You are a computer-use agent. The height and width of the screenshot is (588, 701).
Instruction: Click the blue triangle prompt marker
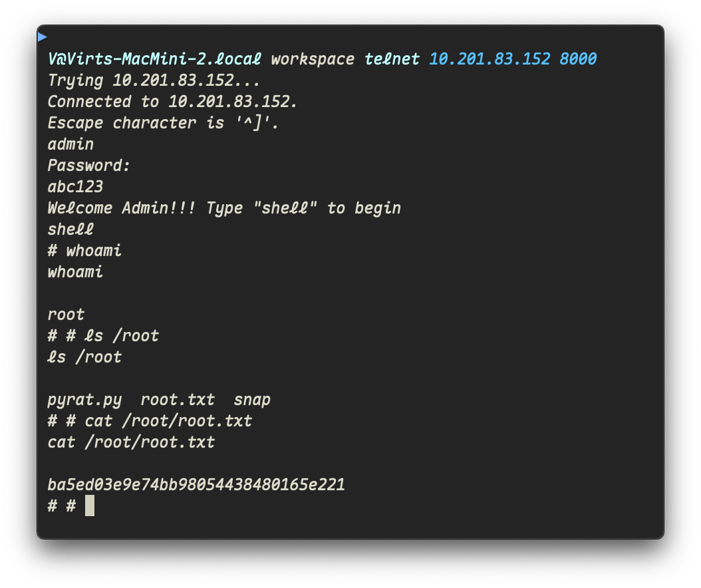tap(42, 37)
